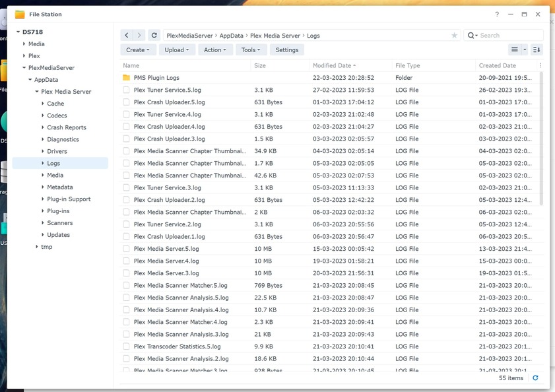Open the help question mark
The image size is (555, 392).
[x=497, y=14]
